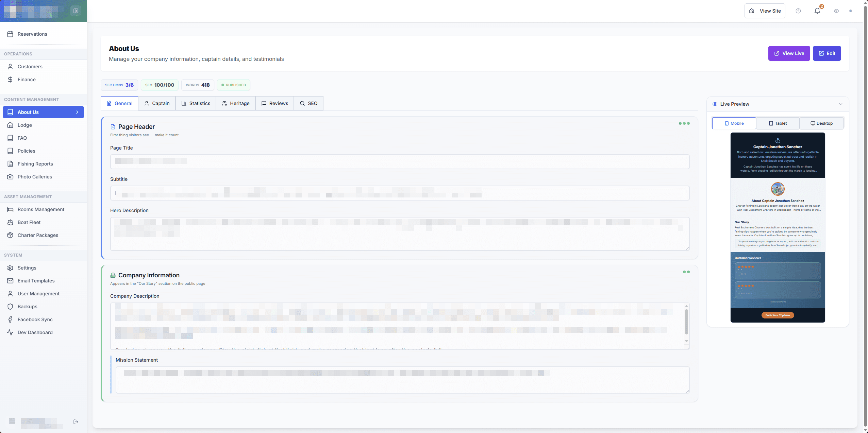This screenshot has height=433, width=868.
Task: Click the View Live button
Action: click(789, 53)
